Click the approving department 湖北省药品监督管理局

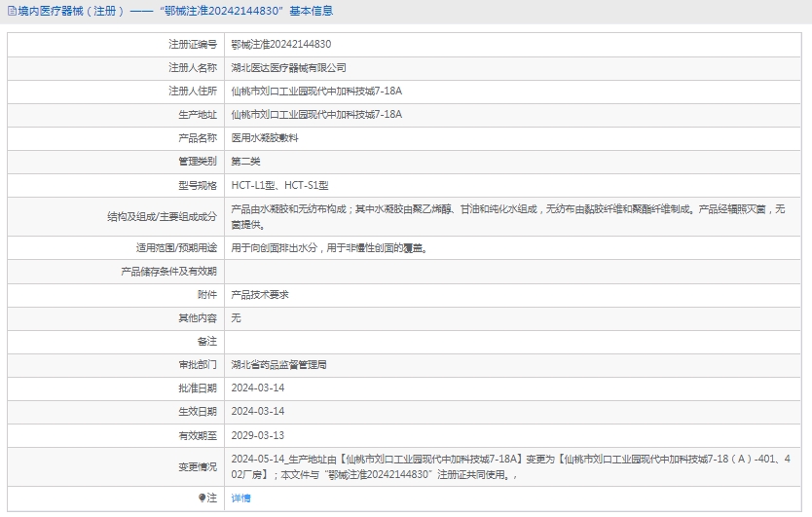(x=278, y=364)
